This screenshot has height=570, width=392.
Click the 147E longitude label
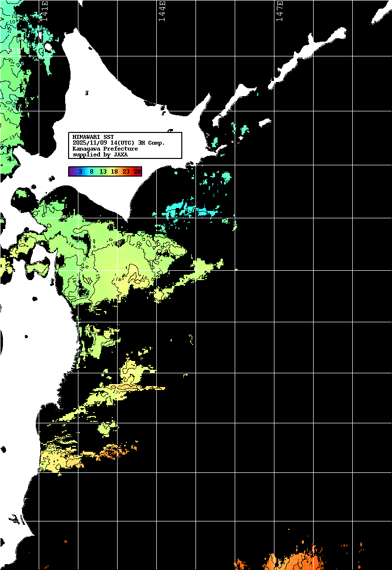[x=279, y=11]
